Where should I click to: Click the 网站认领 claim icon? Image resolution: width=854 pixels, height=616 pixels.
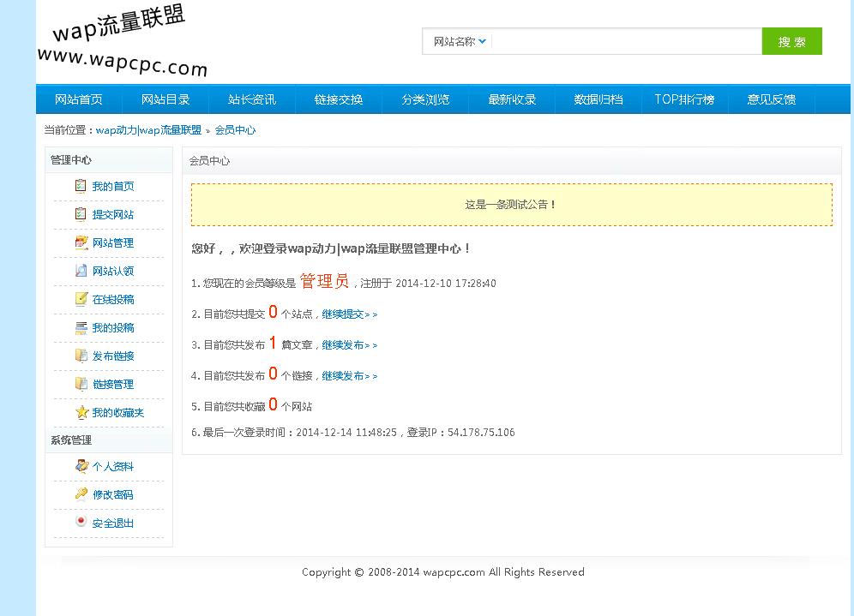click(x=81, y=271)
